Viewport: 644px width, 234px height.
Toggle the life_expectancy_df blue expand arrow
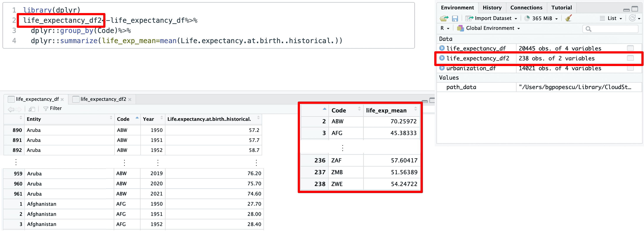[442, 48]
